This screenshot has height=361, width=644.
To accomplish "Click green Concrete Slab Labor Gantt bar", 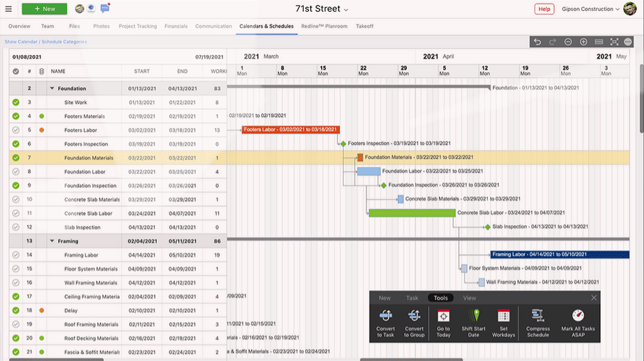I will [412, 213].
